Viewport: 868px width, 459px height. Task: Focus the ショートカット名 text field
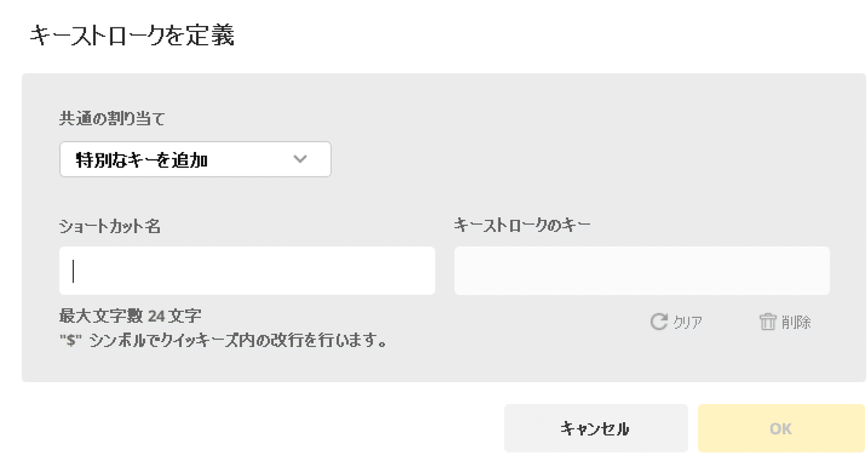(x=247, y=271)
